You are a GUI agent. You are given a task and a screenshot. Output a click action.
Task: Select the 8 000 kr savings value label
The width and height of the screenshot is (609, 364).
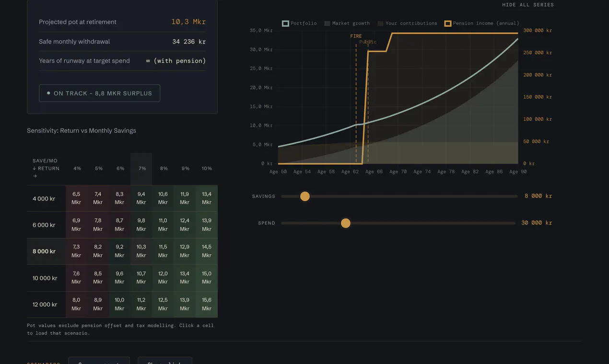tap(538, 196)
